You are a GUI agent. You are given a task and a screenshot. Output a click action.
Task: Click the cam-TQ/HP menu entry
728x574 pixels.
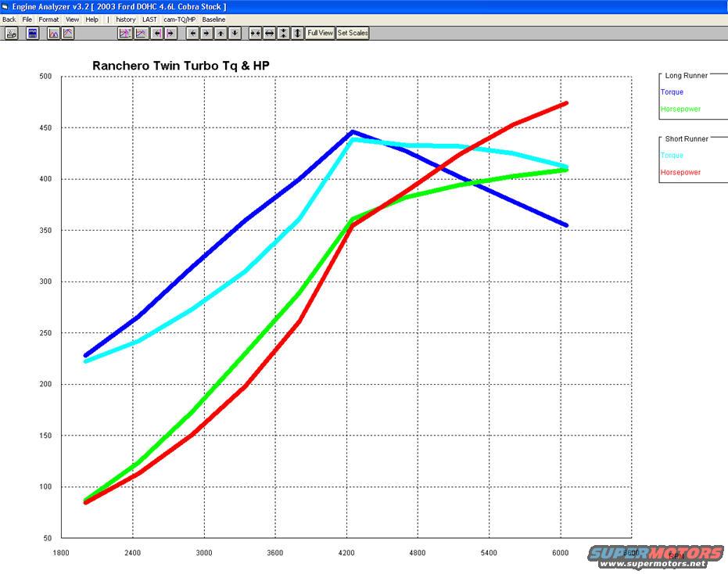179,19
